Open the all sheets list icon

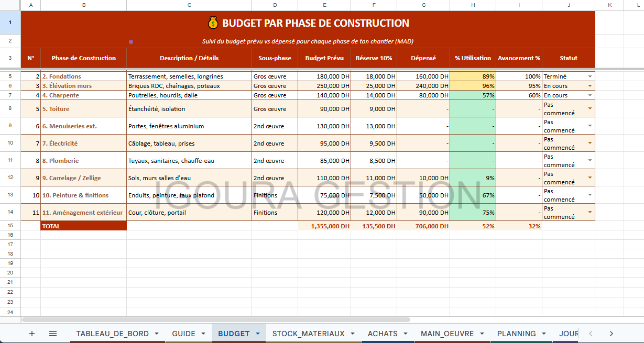(53, 334)
